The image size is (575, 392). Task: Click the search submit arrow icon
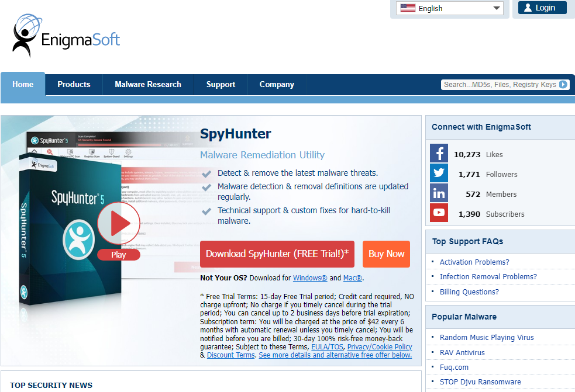coord(563,85)
